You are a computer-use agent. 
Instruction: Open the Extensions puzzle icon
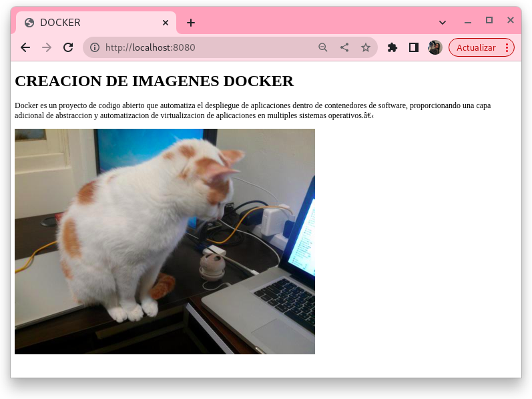(x=392, y=47)
